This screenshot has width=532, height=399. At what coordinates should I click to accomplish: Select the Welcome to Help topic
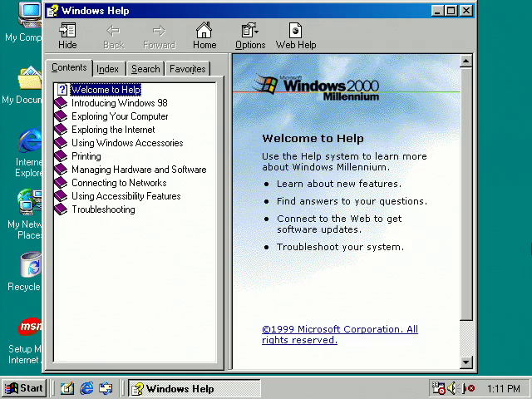(106, 90)
